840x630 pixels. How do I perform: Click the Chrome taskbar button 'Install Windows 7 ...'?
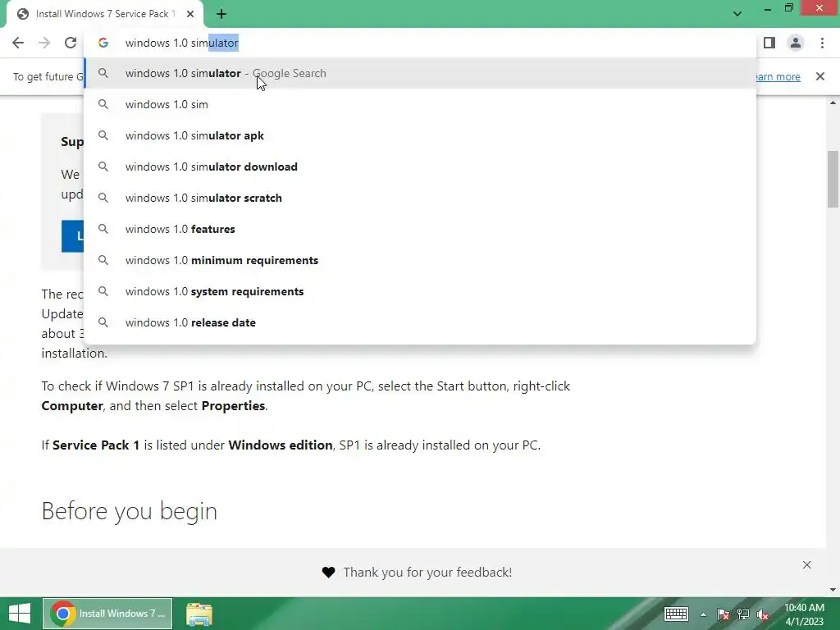107,614
